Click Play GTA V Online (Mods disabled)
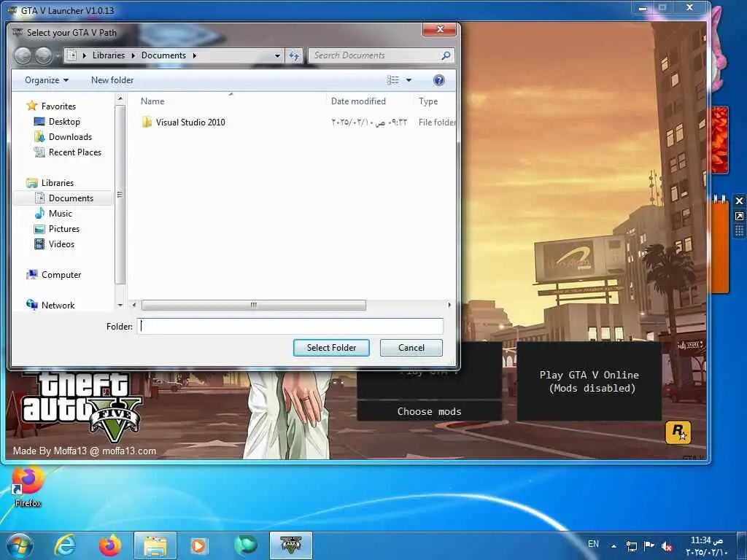The image size is (747, 560). pos(589,381)
